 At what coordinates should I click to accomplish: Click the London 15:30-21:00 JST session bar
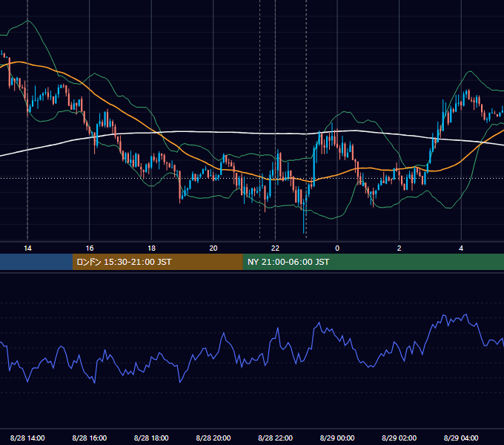(x=157, y=262)
